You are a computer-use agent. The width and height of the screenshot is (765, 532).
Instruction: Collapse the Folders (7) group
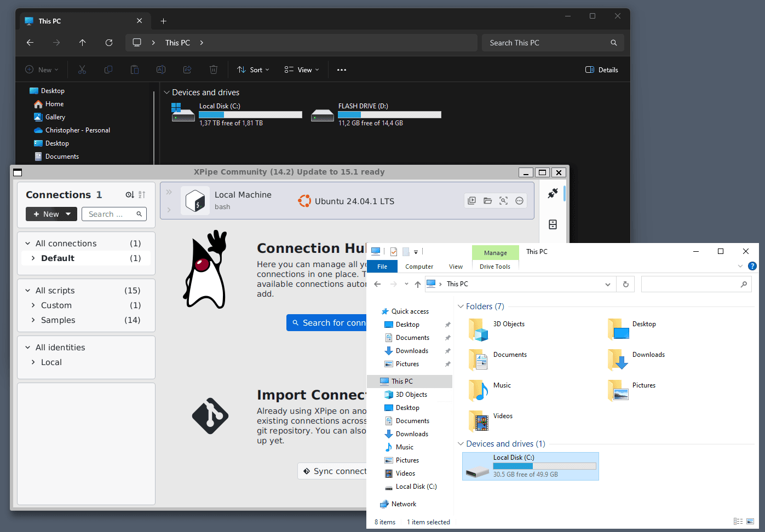[x=461, y=307]
